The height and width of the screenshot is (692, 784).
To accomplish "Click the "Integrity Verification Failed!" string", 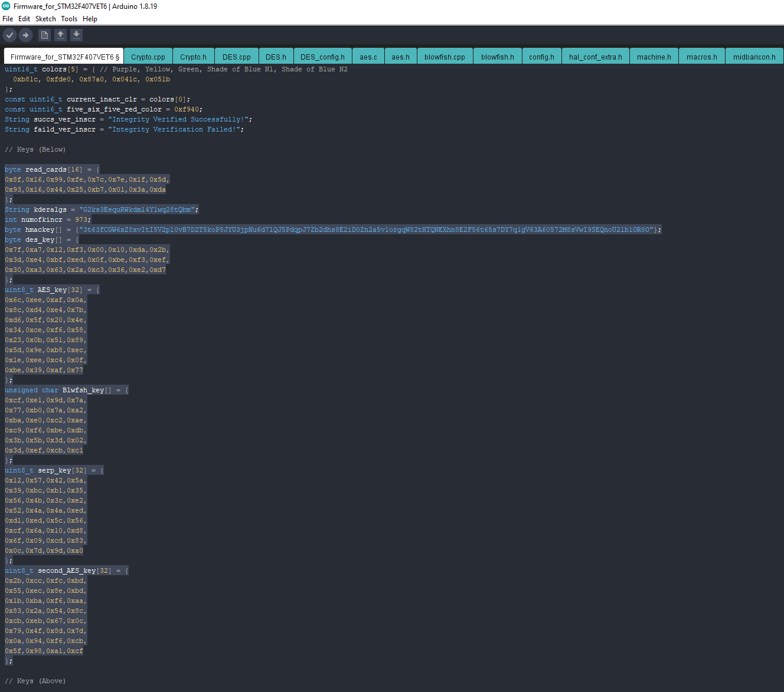I will click(x=174, y=129).
